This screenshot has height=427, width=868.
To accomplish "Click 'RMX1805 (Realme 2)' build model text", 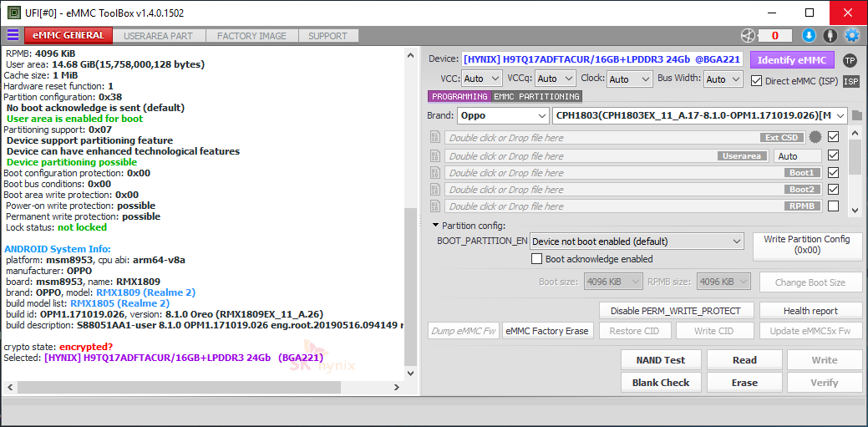I will click(x=119, y=303).
